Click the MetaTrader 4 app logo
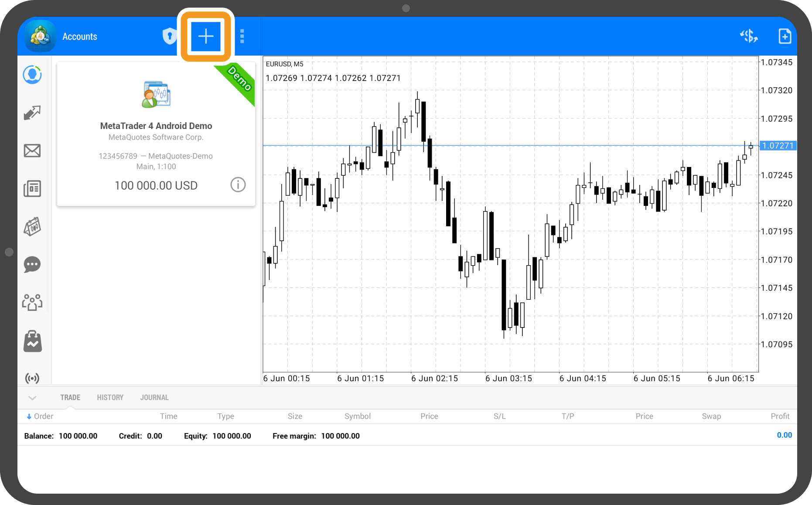The height and width of the screenshot is (505, 812). click(x=40, y=36)
